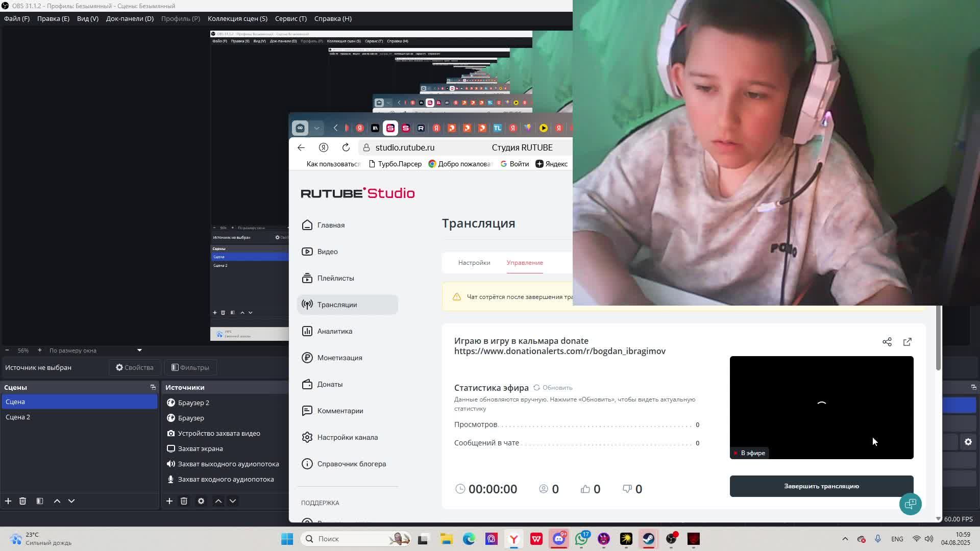The width and height of the screenshot is (980, 551).
Task: Open broadcast in new window icon
Action: (x=908, y=342)
